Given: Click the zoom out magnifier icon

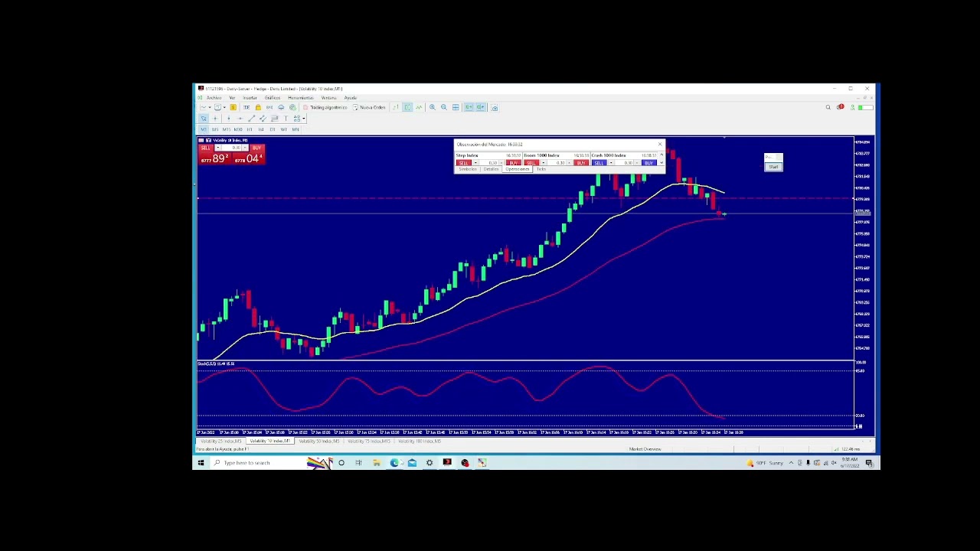Looking at the screenshot, I should click(x=443, y=108).
